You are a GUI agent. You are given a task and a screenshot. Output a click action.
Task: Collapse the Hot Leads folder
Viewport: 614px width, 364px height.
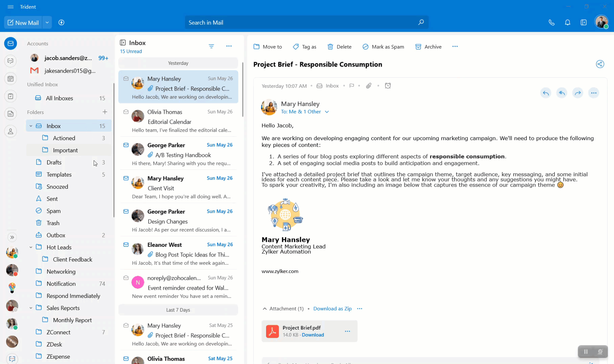pos(31,247)
